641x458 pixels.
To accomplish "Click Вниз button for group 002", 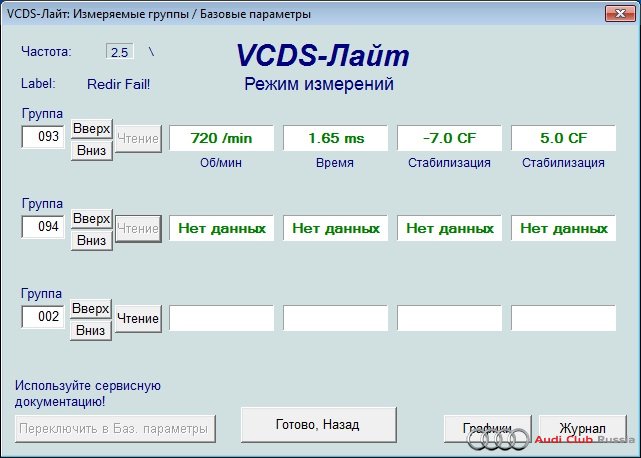I will click(x=91, y=330).
